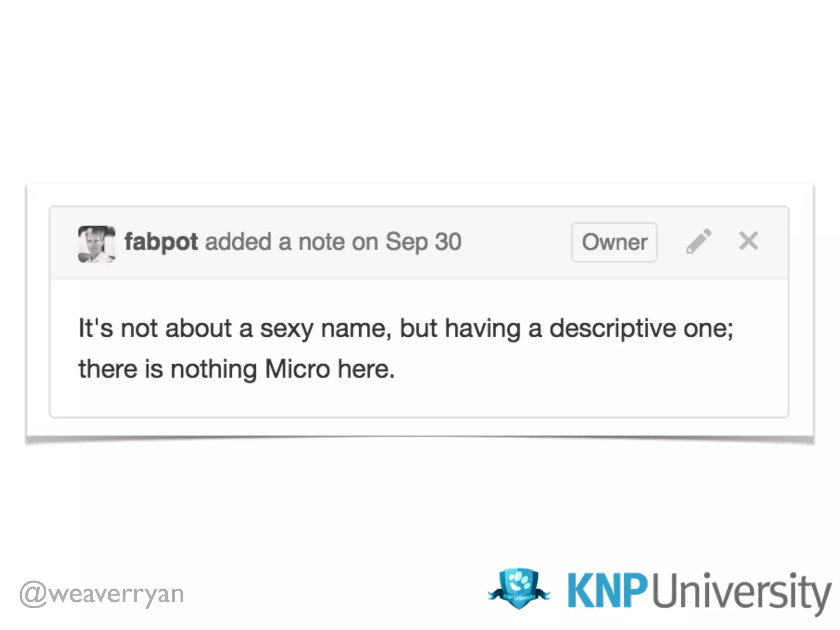840x630 pixels.
Task: Click the word "here." ending the comment
Action: [366, 369]
